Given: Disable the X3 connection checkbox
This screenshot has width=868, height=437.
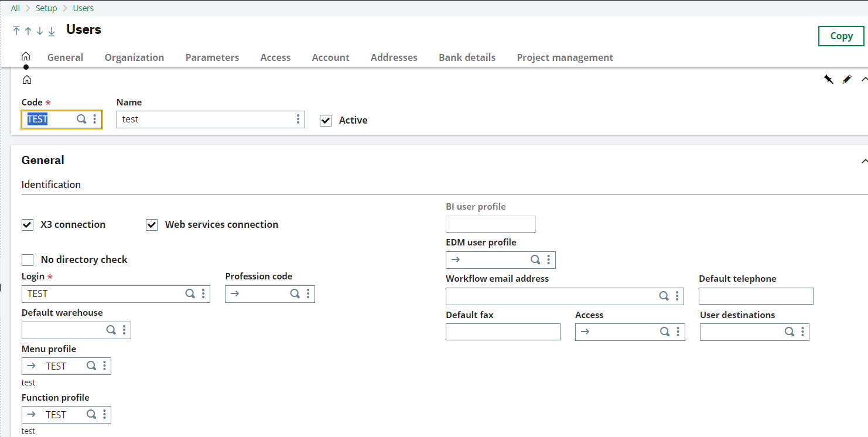Looking at the screenshot, I should [x=27, y=224].
